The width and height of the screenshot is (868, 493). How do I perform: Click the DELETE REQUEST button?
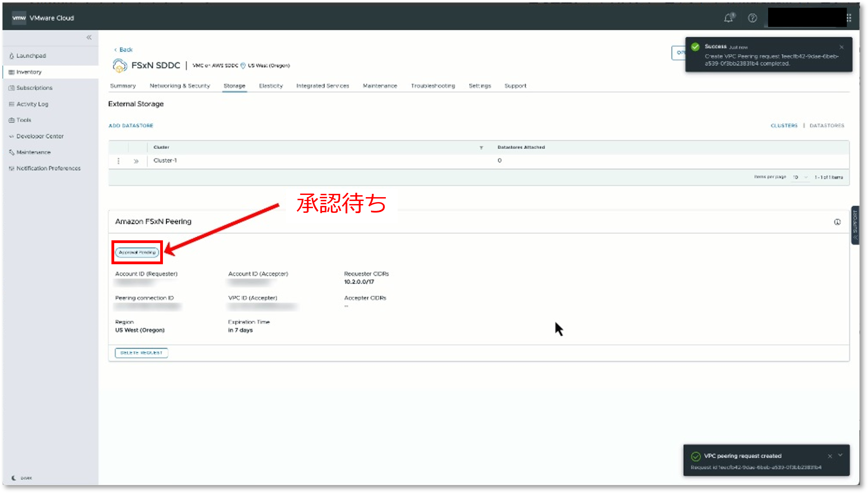141,353
